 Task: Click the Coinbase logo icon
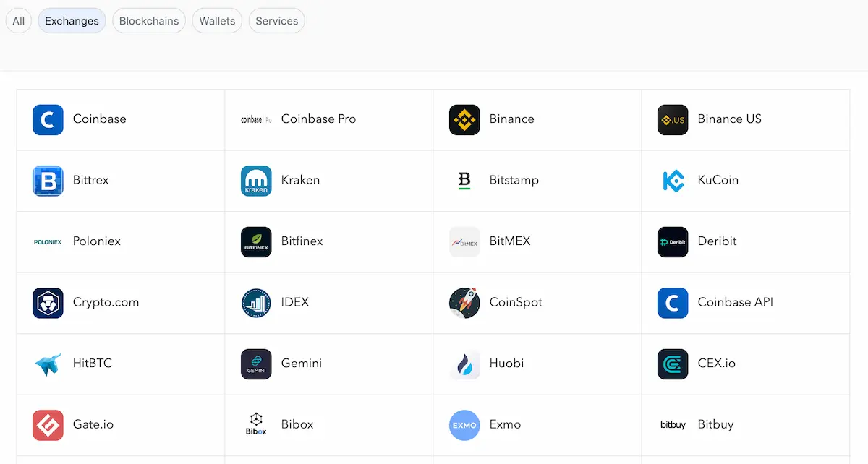48,120
